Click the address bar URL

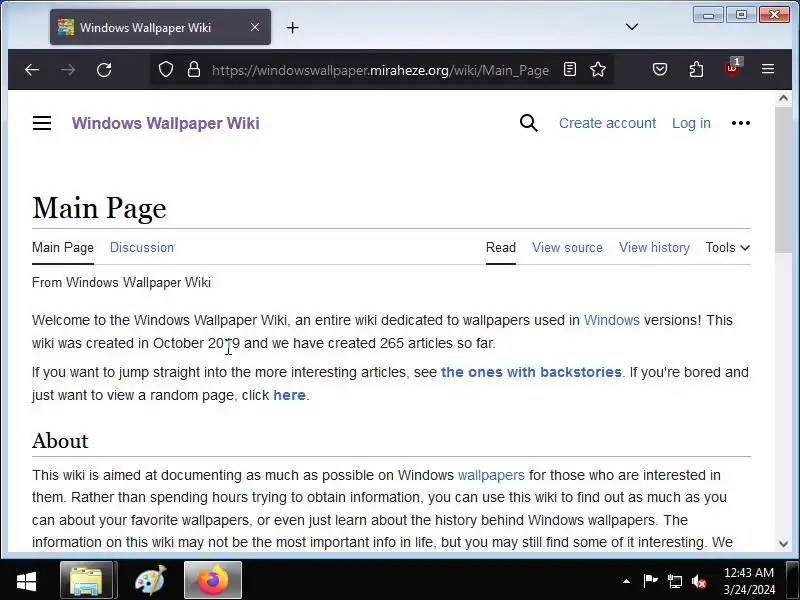[380, 70]
